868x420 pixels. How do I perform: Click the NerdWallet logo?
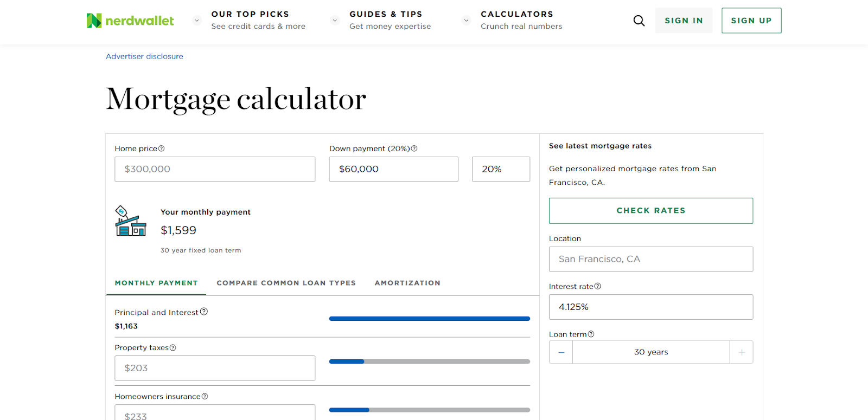[130, 21]
